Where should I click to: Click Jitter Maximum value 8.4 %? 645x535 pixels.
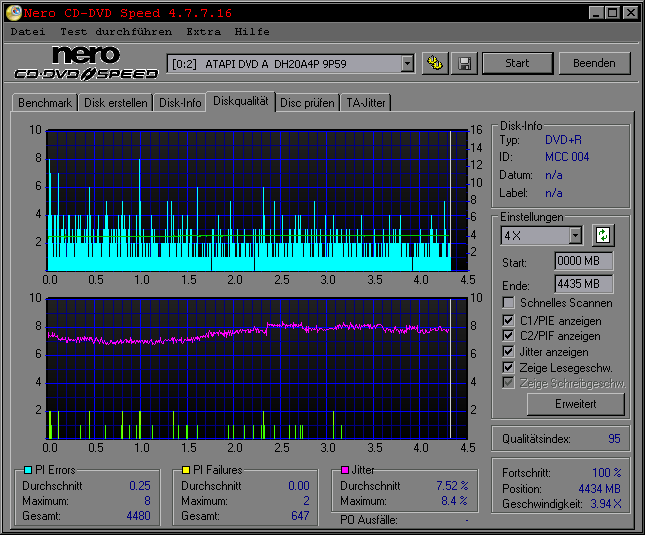pos(454,501)
